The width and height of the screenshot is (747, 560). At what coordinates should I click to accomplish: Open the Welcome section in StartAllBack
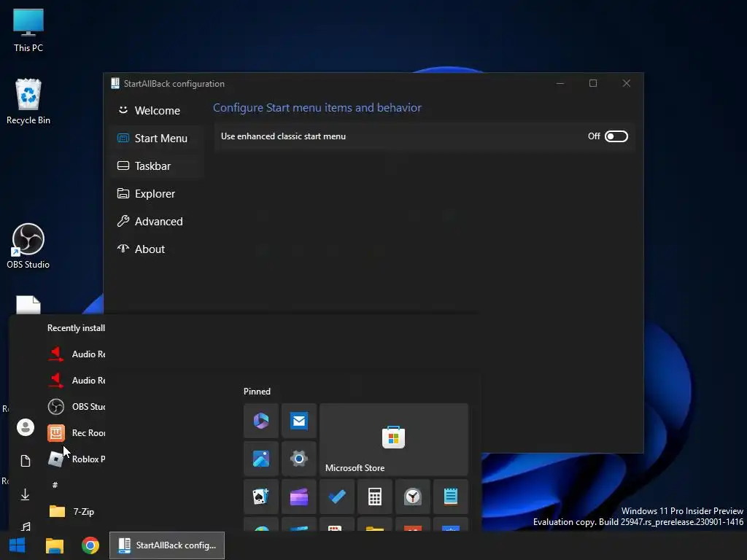pos(158,111)
